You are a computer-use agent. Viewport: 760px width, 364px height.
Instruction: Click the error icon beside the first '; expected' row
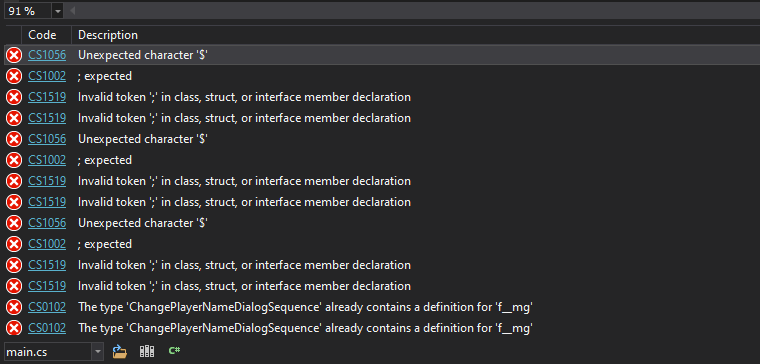[x=14, y=76]
